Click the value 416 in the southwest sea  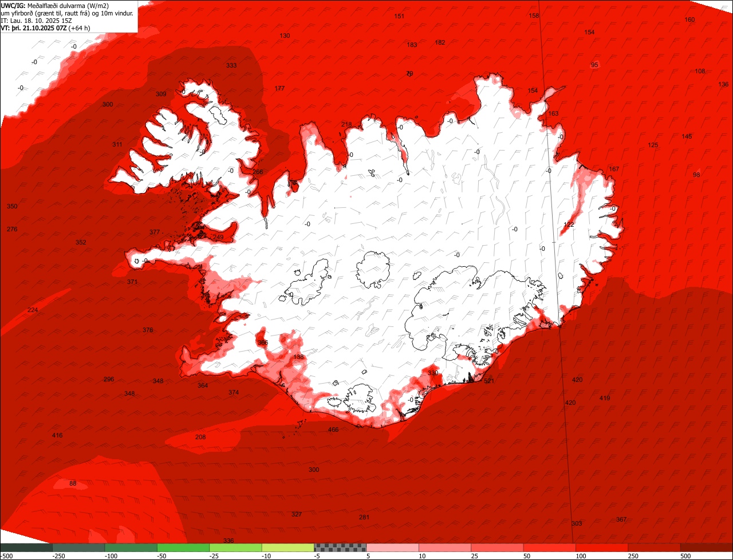[57, 436]
